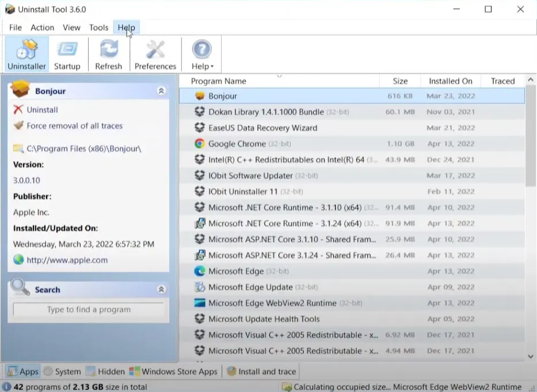Image resolution: width=537 pixels, height=392 pixels.
Task: Click the Apr 05, 2022 date cell
Action: (451, 319)
